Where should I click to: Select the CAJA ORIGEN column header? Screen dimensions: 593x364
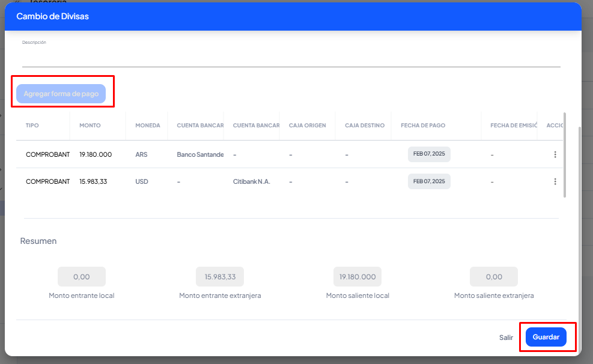click(307, 126)
